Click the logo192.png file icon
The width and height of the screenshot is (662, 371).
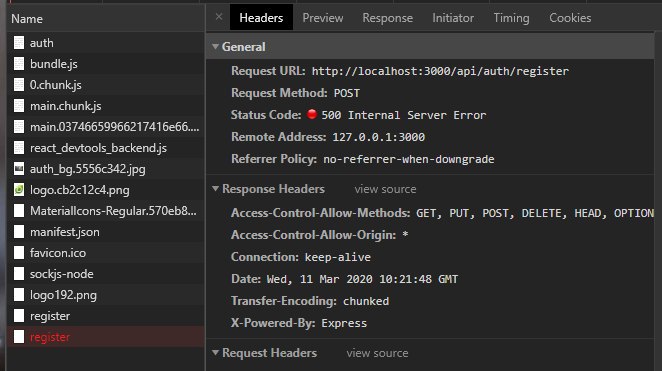(19, 295)
